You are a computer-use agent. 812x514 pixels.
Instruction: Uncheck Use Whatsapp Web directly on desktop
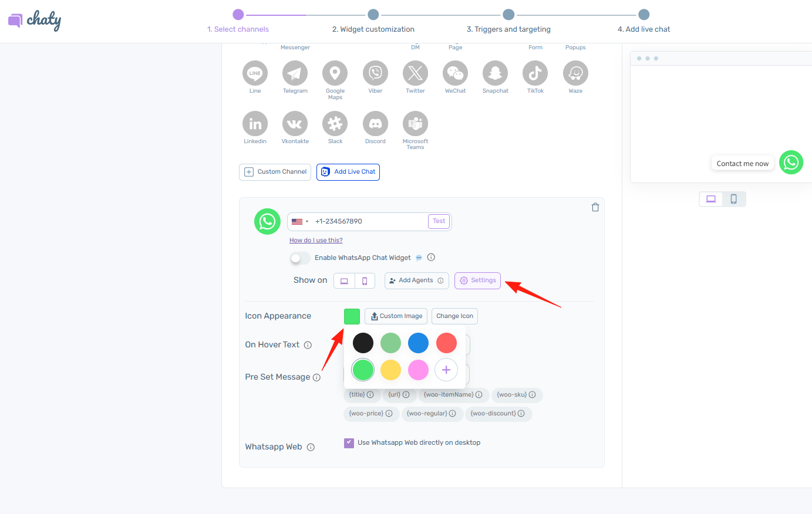(349, 443)
